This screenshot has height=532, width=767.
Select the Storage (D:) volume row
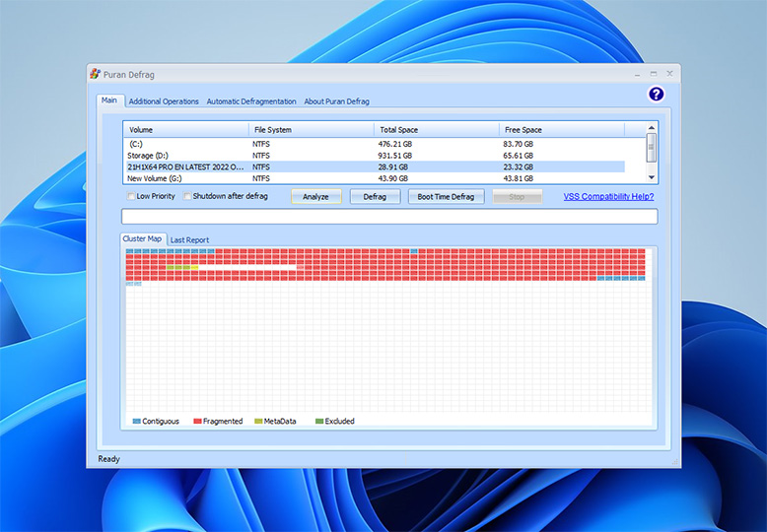pyautogui.click(x=376, y=156)
